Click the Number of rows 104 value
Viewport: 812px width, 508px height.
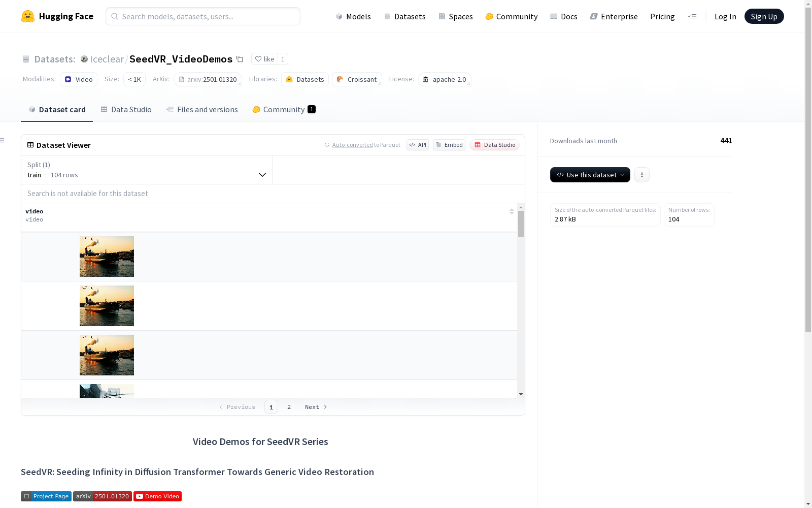pyautogui.click(x=674, y=219)
